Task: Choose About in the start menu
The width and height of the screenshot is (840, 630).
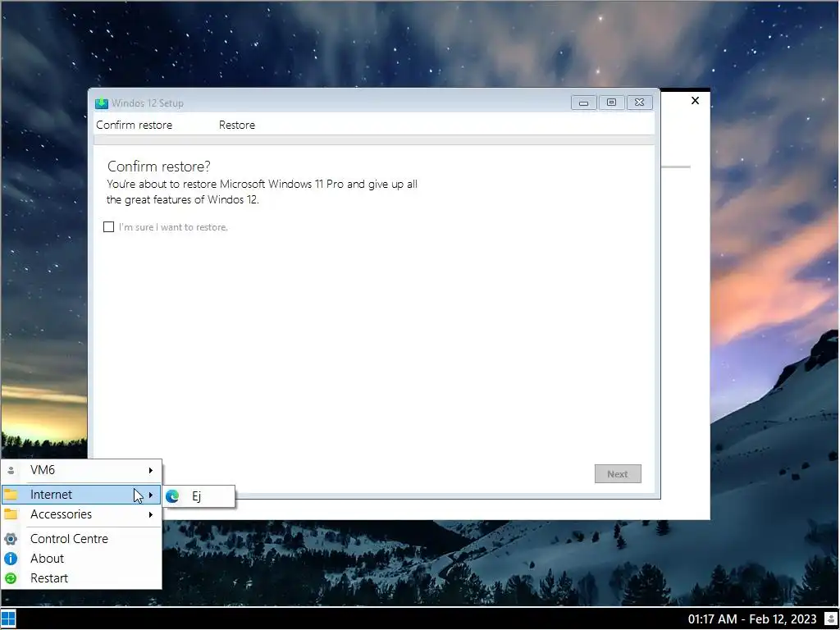Action: (x=81, y=559)
